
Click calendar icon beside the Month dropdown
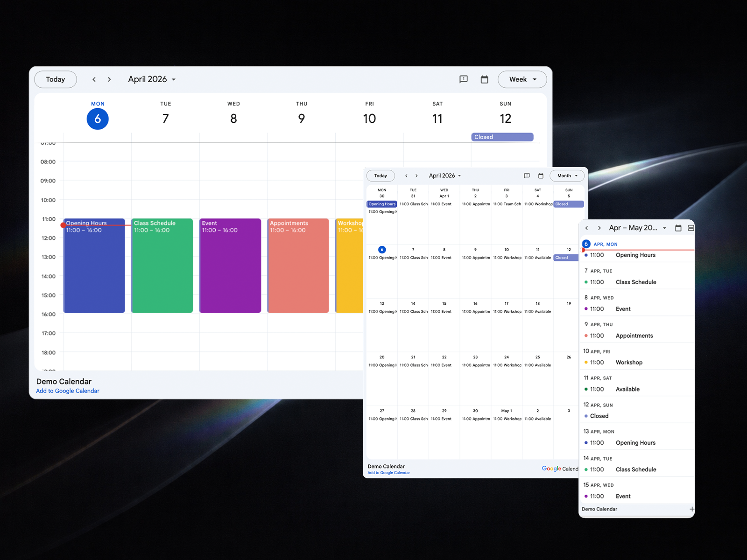coord(541,176)
